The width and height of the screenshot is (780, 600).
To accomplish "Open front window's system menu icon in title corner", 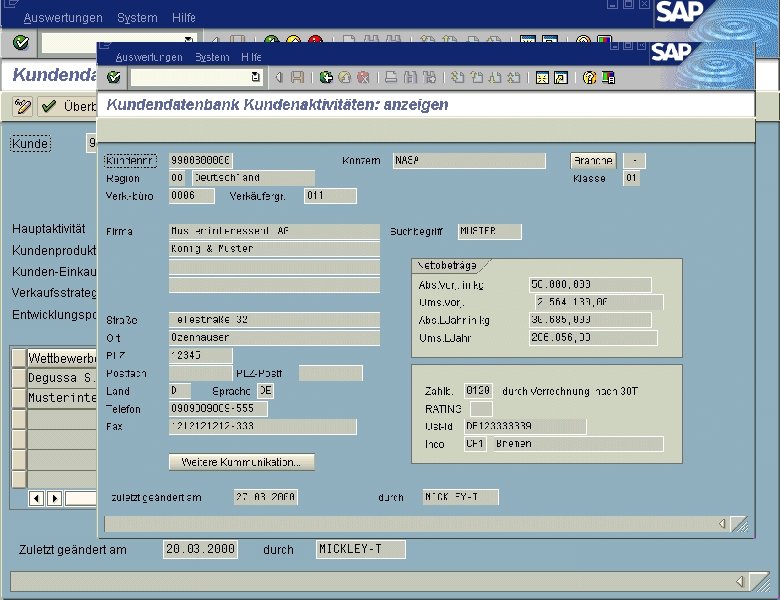I will click(x=104, y=45).
